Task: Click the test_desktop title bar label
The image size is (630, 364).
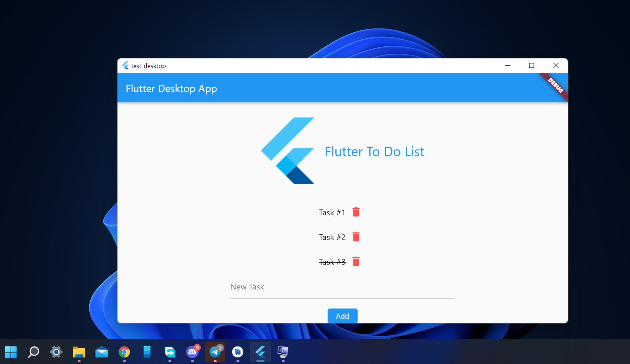Action: 148,66
